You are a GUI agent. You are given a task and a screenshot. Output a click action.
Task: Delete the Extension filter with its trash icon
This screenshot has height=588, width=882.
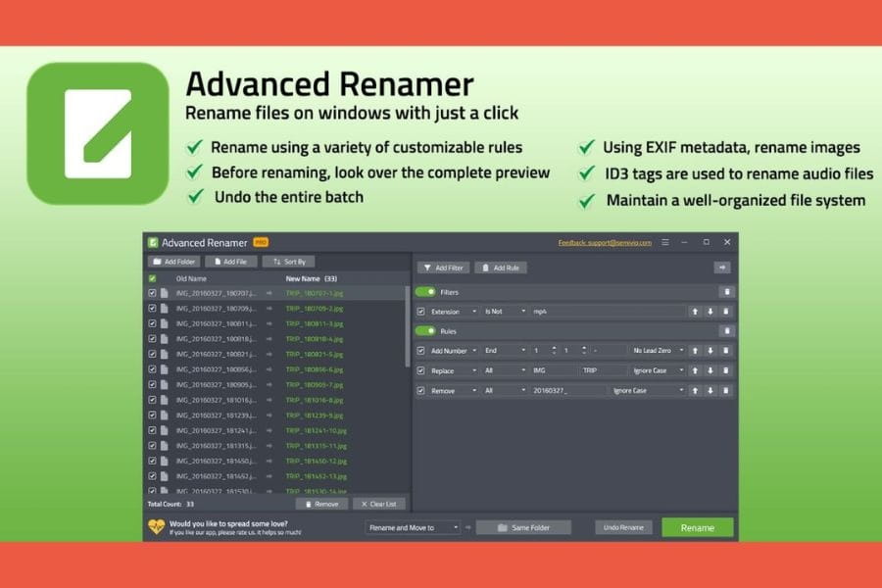pyautogui.click(x=725, y=312)
